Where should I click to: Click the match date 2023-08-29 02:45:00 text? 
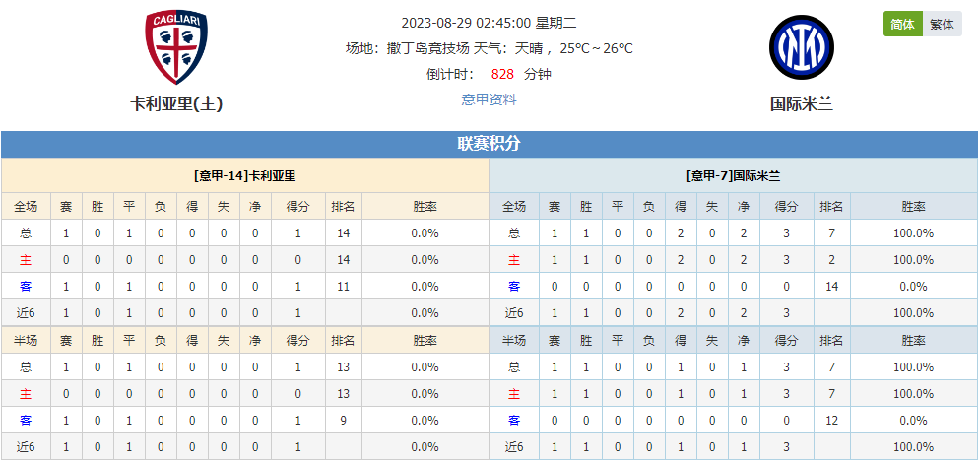point(466,24)
